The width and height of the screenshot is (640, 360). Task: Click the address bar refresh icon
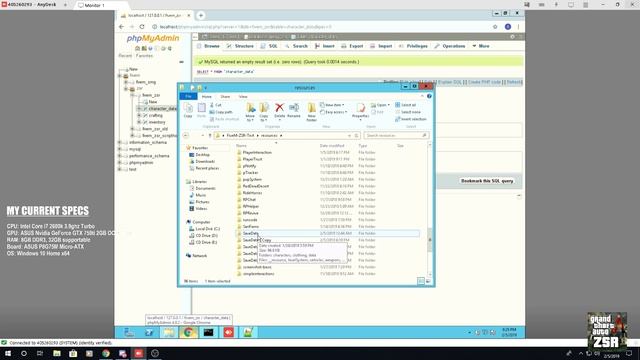click(356, 135)
